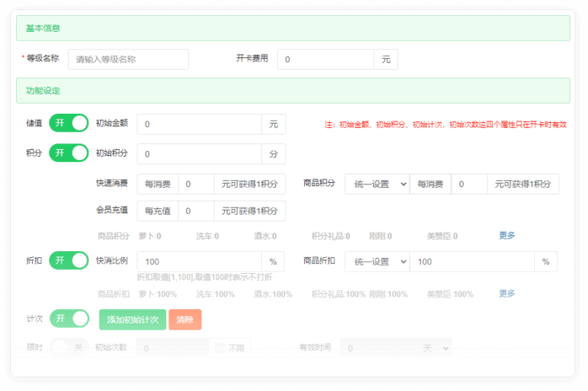Click the 快消比例 percentage field
The width and height of the screenshot is (588, 391).
pos(199,261)
